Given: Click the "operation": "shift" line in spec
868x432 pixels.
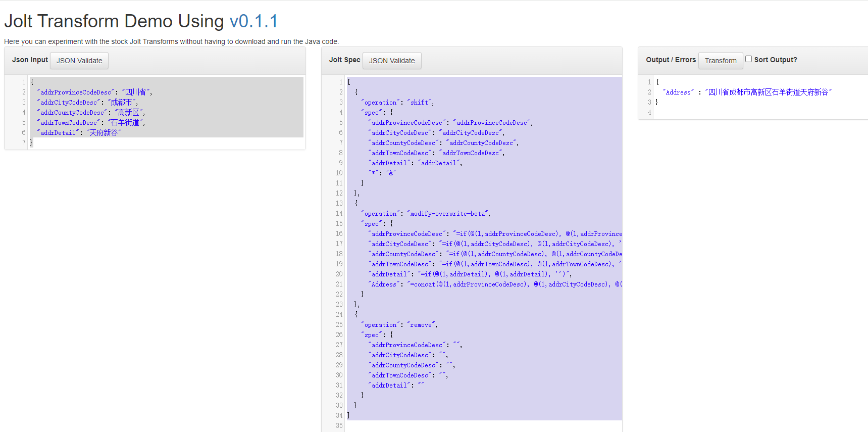Looking at the screenshot, I should click(397, 102).
